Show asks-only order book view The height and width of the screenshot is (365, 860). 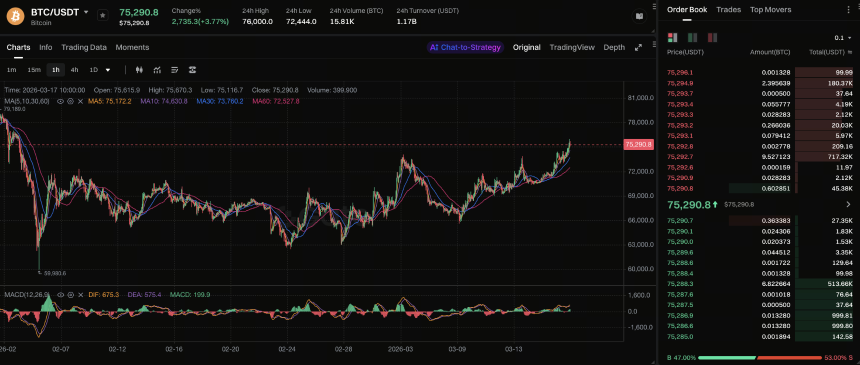click(712, 38)
